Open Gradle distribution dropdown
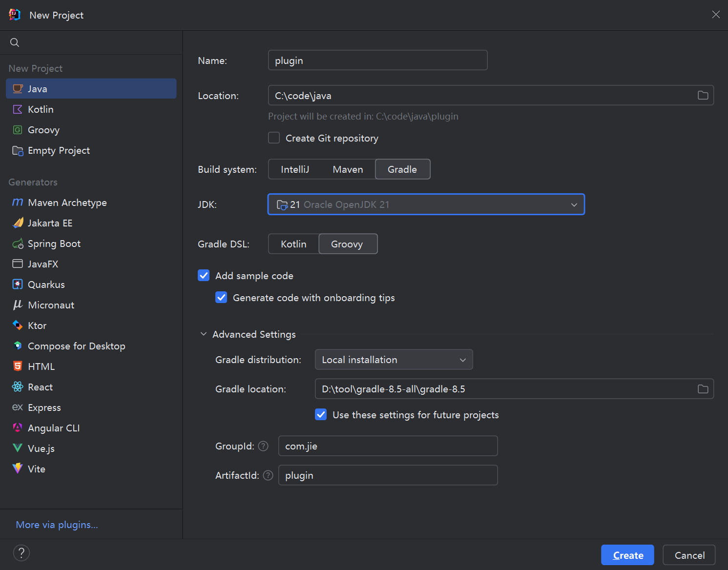 click(394, 360)
